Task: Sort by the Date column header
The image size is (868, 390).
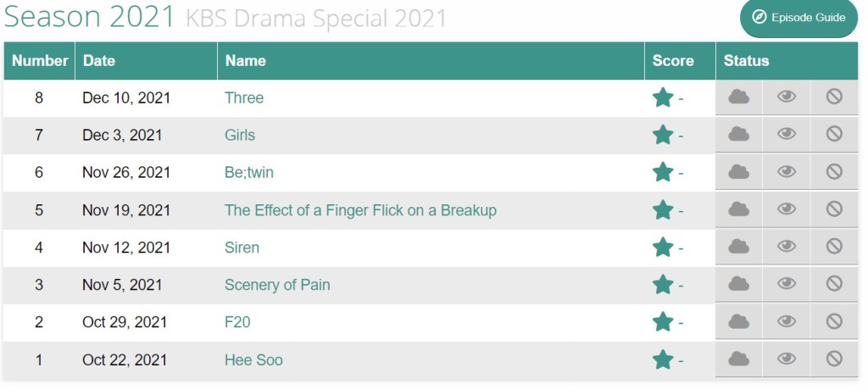Action: point(99,61)
